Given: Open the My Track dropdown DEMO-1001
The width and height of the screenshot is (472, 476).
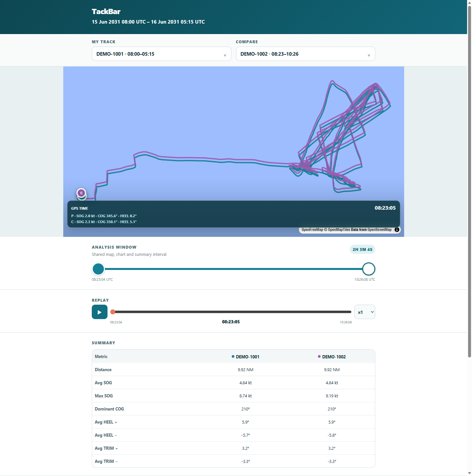Looking at the screenshot, I should 161,54.
